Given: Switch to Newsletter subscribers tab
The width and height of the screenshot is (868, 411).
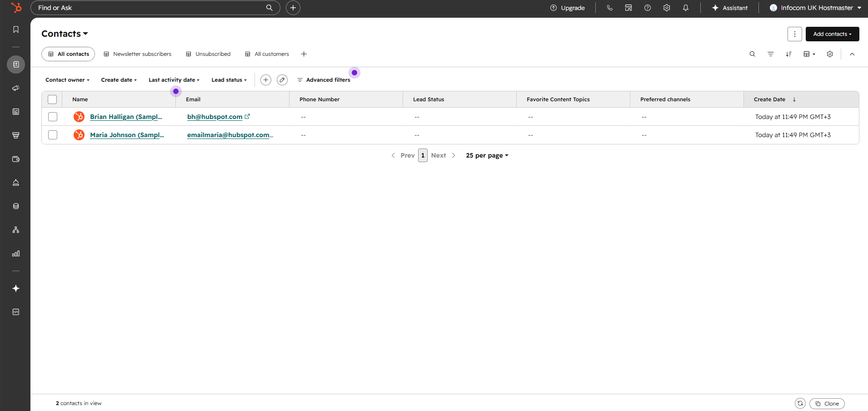Looking at the screenshot, I should [x=138, y=54].
